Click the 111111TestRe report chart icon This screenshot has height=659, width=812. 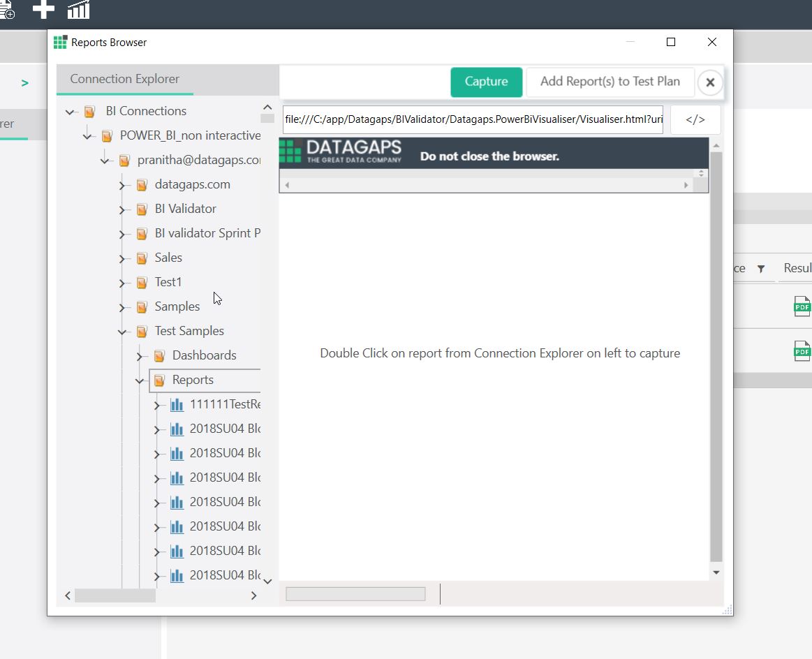[x=177, y=404]
